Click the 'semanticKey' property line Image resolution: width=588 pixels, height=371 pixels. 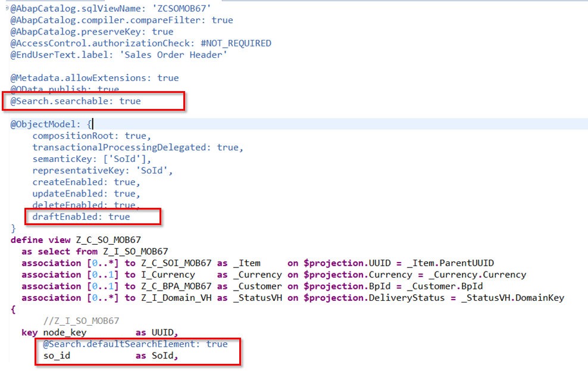tap(92, 159)
